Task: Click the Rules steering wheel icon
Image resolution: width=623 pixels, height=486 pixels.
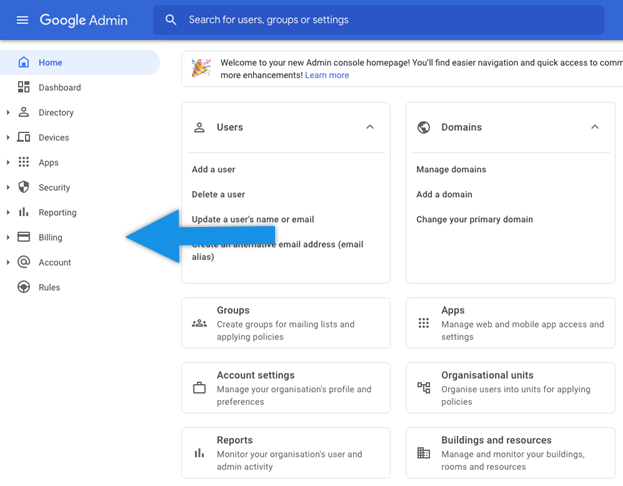Action: click(23, 287)
